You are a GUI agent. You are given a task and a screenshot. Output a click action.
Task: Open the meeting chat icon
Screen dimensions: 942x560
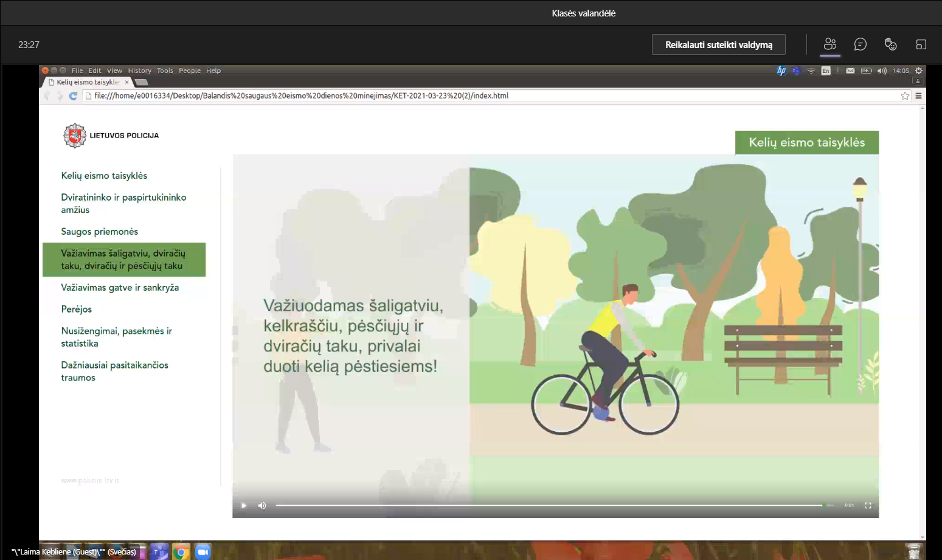(x=860, y=44)
